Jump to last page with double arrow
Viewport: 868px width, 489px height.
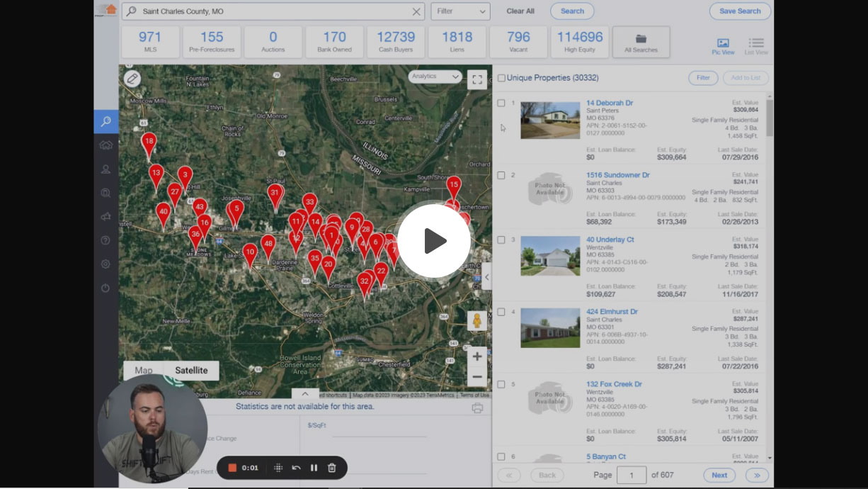pos(757,476)
